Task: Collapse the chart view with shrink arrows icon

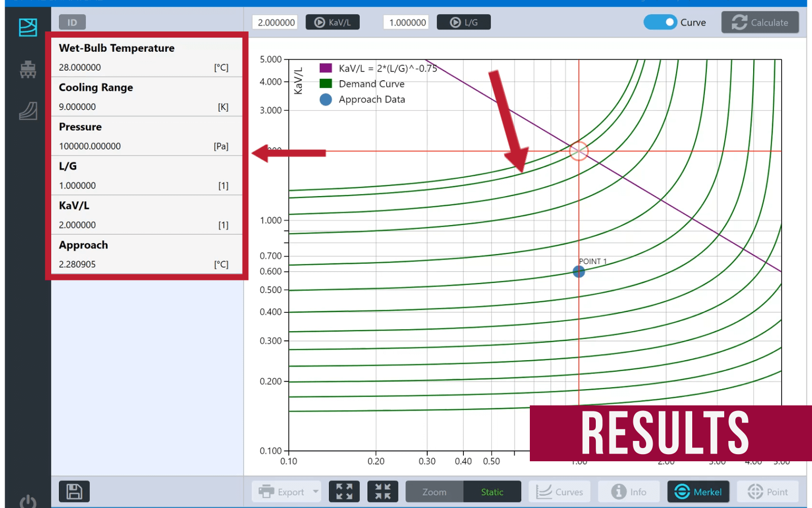Action: pyautogui.click(x=383, y=491)
